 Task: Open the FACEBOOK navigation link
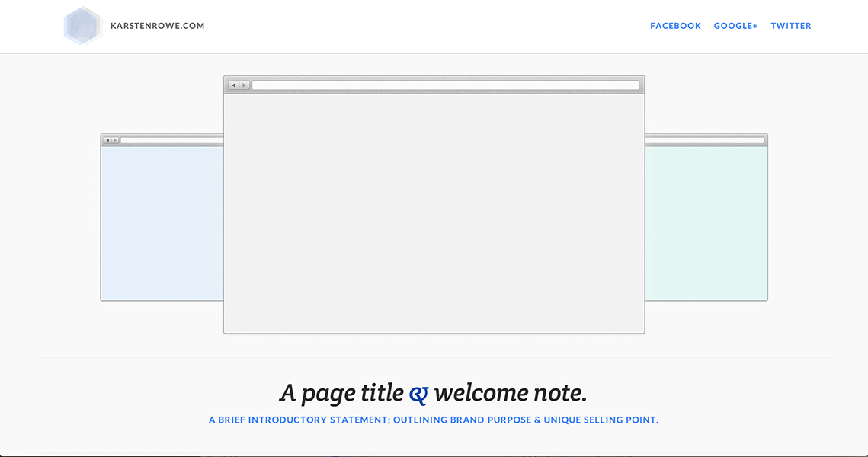pos(675,25)
